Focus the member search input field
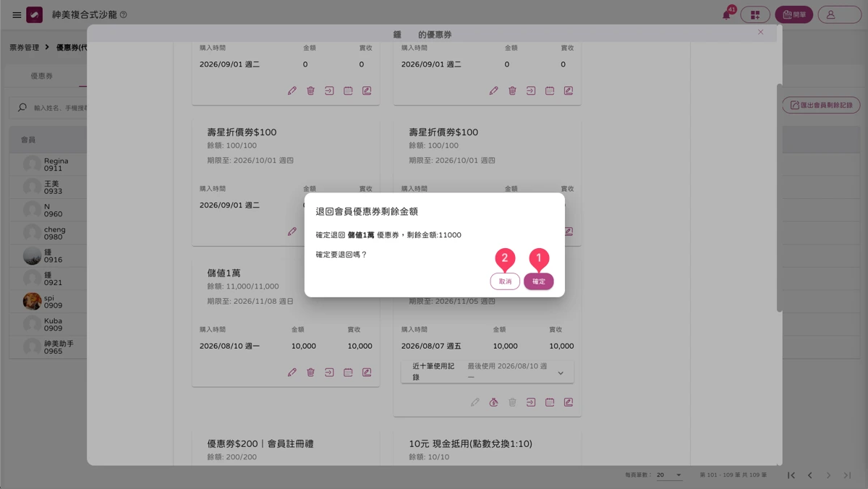The width and height of the screenshot is (868, 489). (x=59, y=108)
